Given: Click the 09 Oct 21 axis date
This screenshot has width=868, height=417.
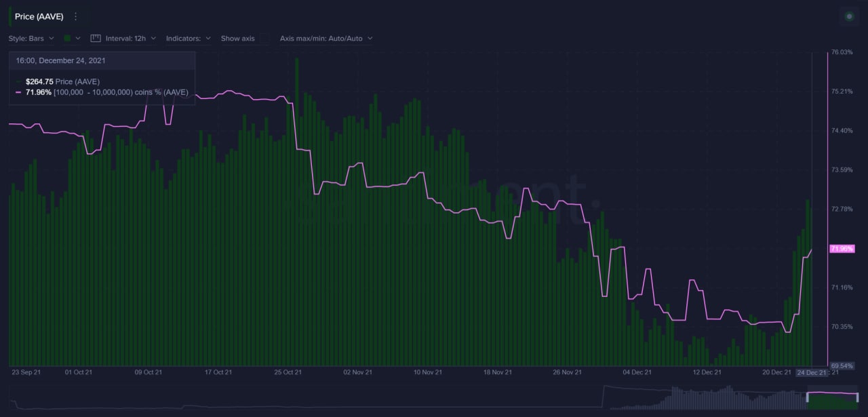Looking at the screenshot, I should (x=149, y=372).
